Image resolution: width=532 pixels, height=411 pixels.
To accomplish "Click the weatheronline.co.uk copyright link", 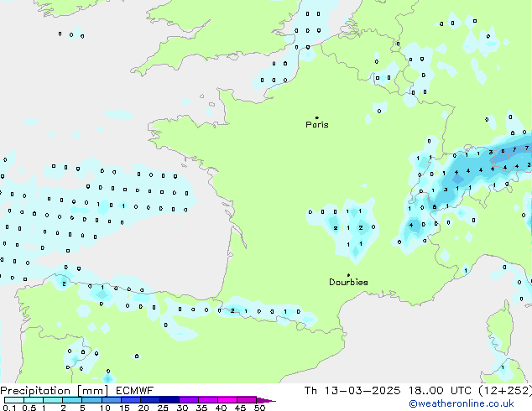I will [x=462, y=403].
